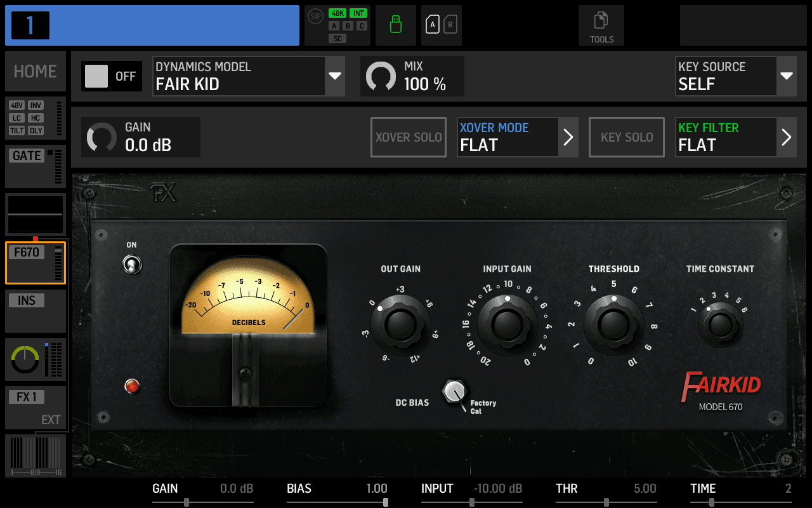Click the decibels VU meter
Viewport: 812px width, 508px height.
[248, 326]
